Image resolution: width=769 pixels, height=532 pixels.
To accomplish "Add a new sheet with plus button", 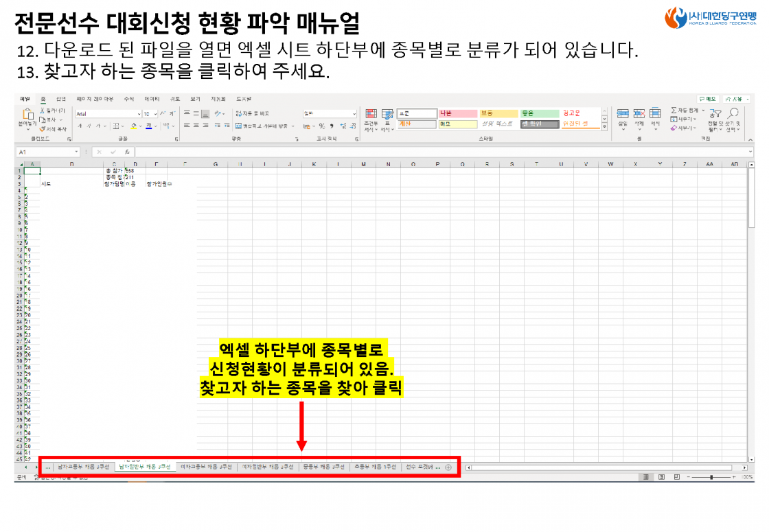I will (x=448, y=467).
